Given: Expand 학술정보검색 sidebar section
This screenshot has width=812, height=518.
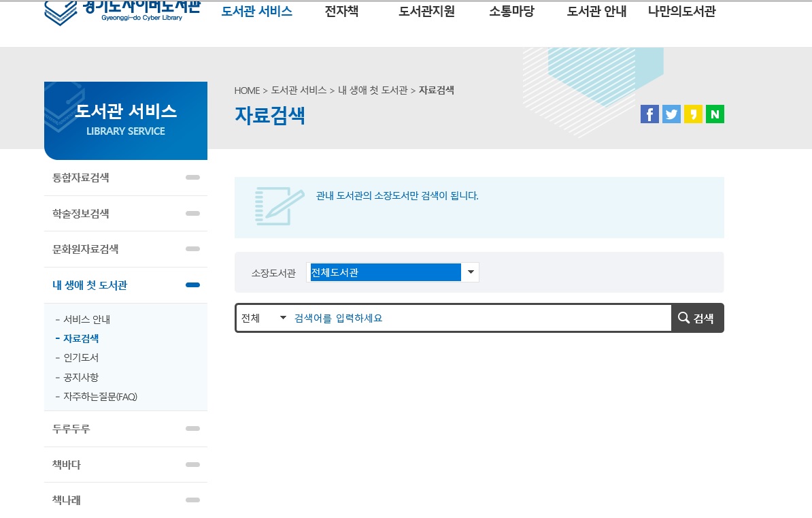Looking at the screenshot, I should [x=126, y=213].
